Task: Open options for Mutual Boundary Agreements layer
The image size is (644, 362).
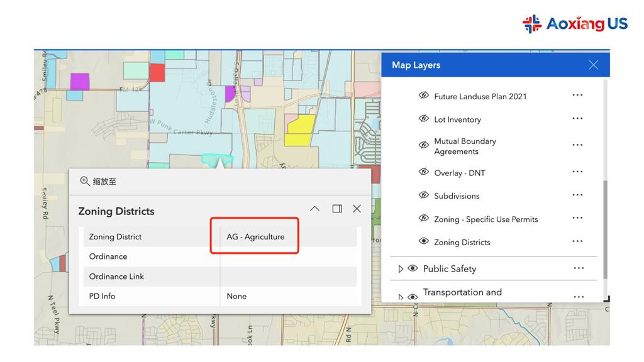Action: tap(577, 146)
